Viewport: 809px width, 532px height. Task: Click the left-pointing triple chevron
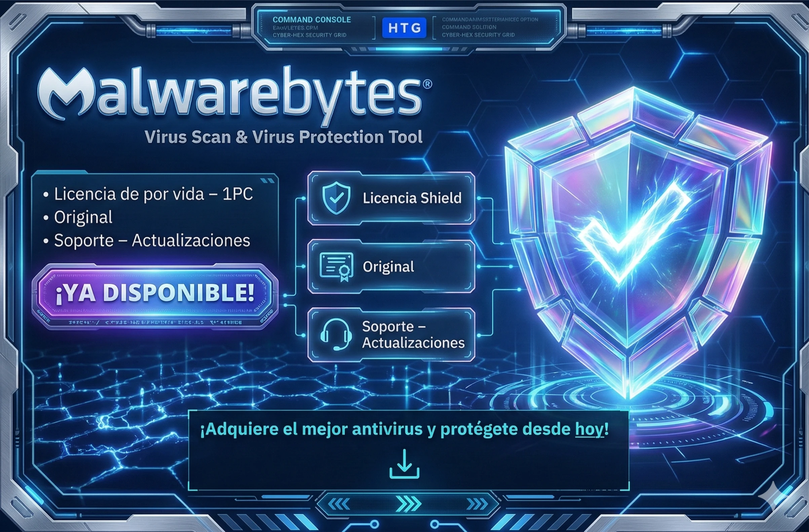click(x=338, y=504)
